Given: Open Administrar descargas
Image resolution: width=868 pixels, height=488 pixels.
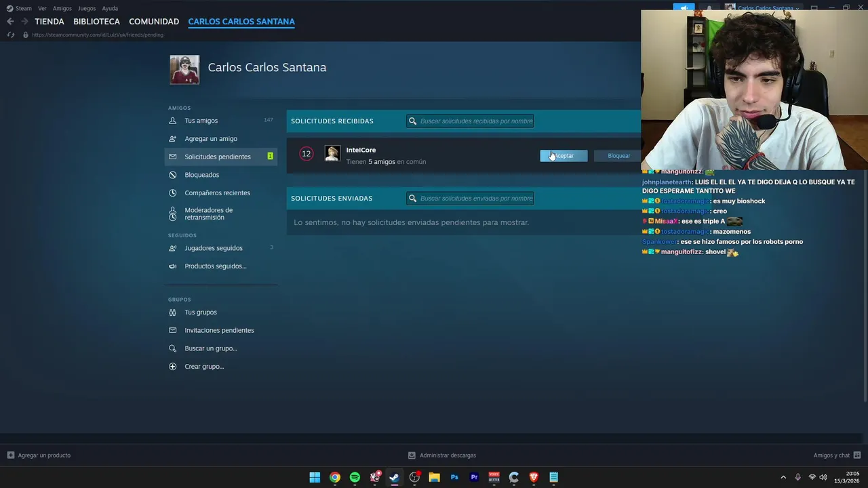Looking at the screenshot, I should [442, 455].
